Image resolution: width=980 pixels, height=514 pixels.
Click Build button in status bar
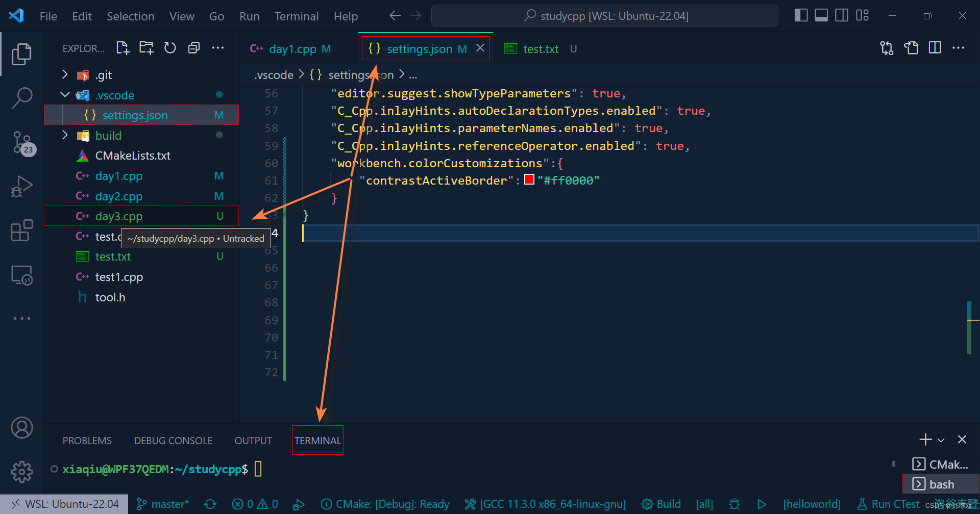[661, 504]
